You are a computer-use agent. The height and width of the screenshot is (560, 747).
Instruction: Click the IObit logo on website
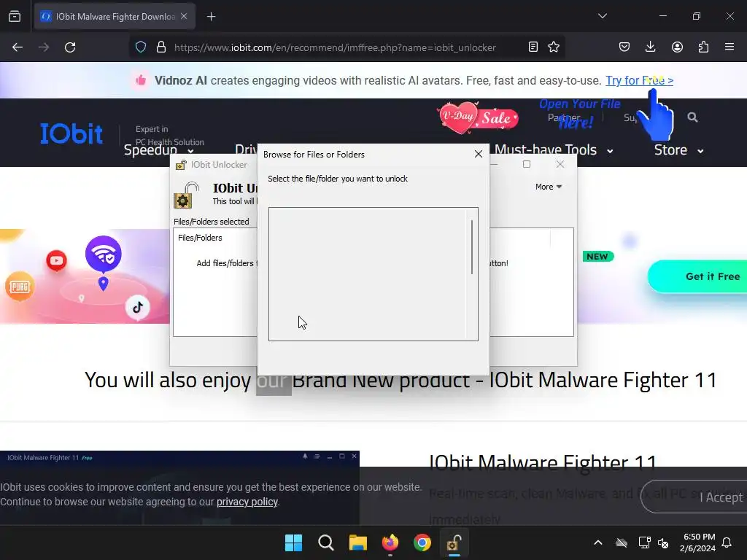tap(71, 133)
